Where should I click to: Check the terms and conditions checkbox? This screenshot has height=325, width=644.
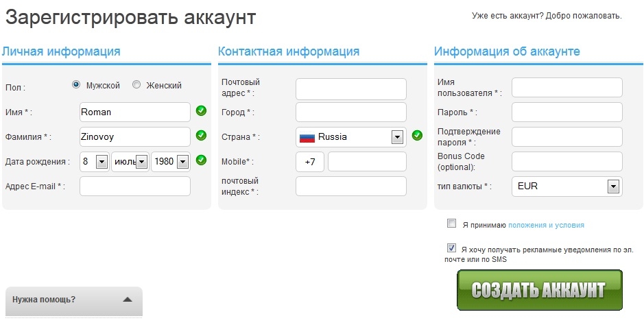pos(451,224)
